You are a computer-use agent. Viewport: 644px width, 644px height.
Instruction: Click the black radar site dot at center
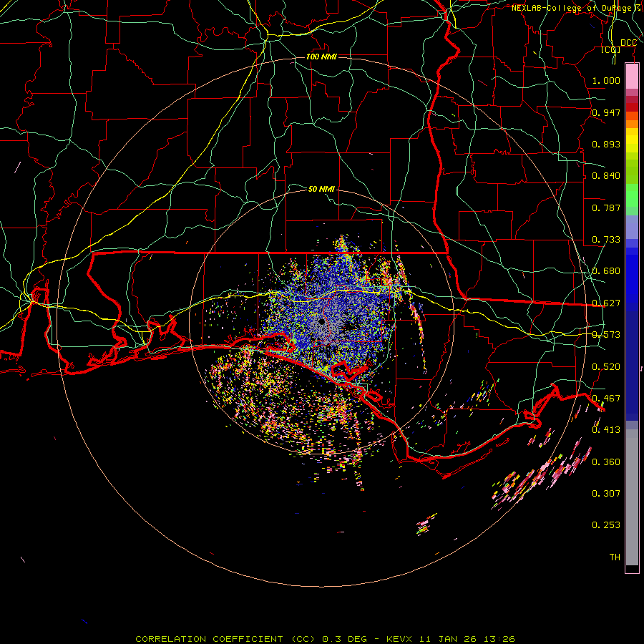tap(321, 322)
